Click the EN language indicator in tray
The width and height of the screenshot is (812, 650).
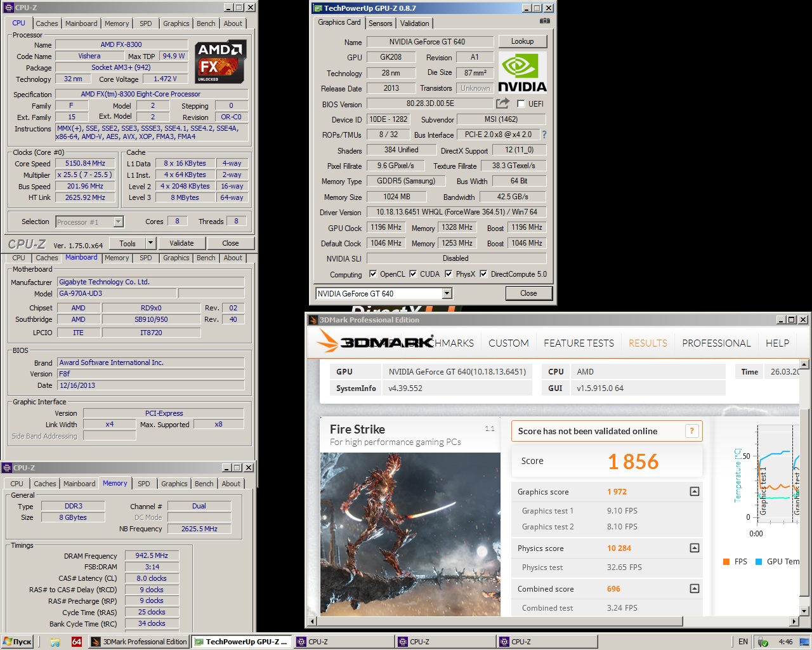tap(743, 642)
